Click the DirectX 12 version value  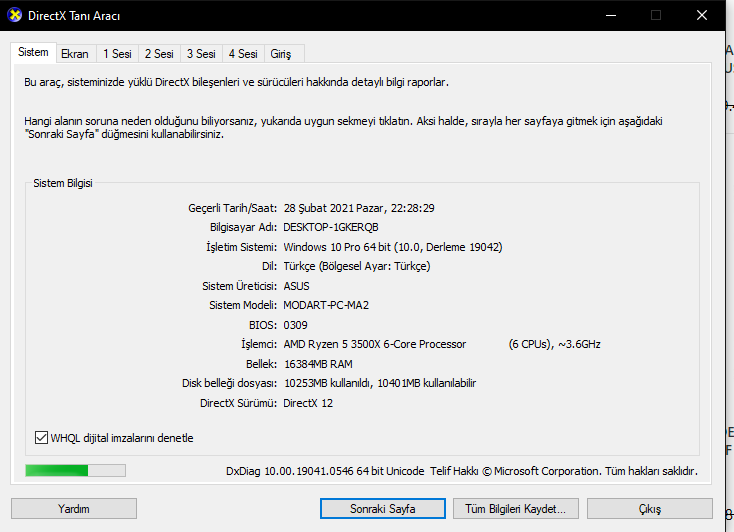(308, 403)
